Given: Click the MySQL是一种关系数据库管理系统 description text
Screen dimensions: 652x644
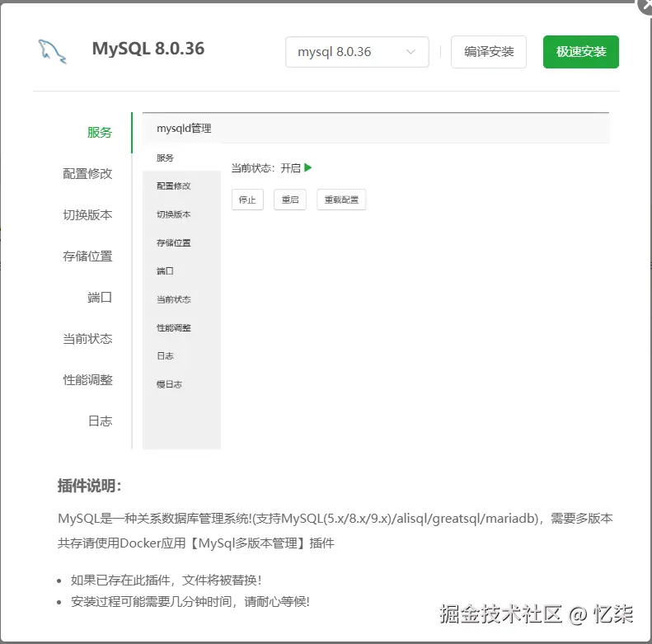Looking at the screenshot, I should [x=335, y=530].
